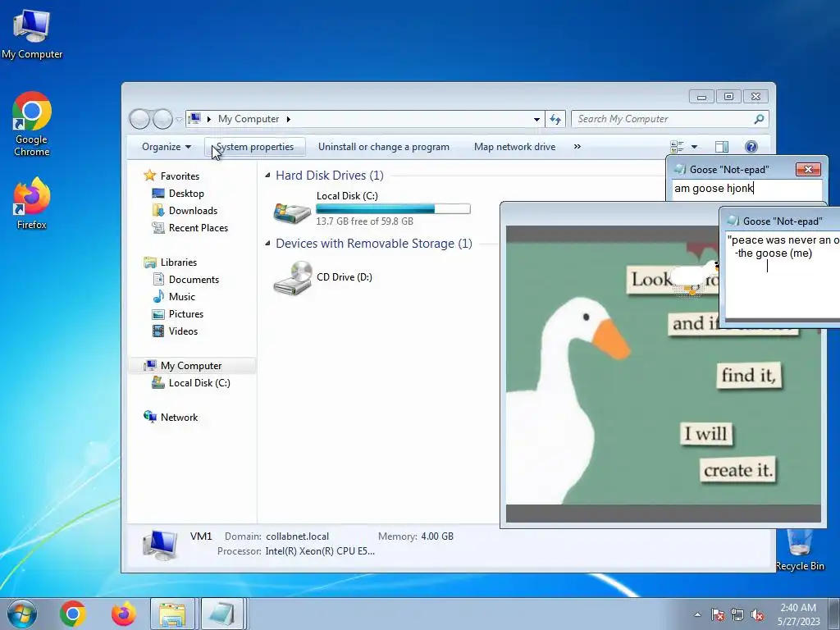The width and height of the screenshot is (840, 630).
Task: Click the Favorites star icon
Action: (x=149, y=176)
